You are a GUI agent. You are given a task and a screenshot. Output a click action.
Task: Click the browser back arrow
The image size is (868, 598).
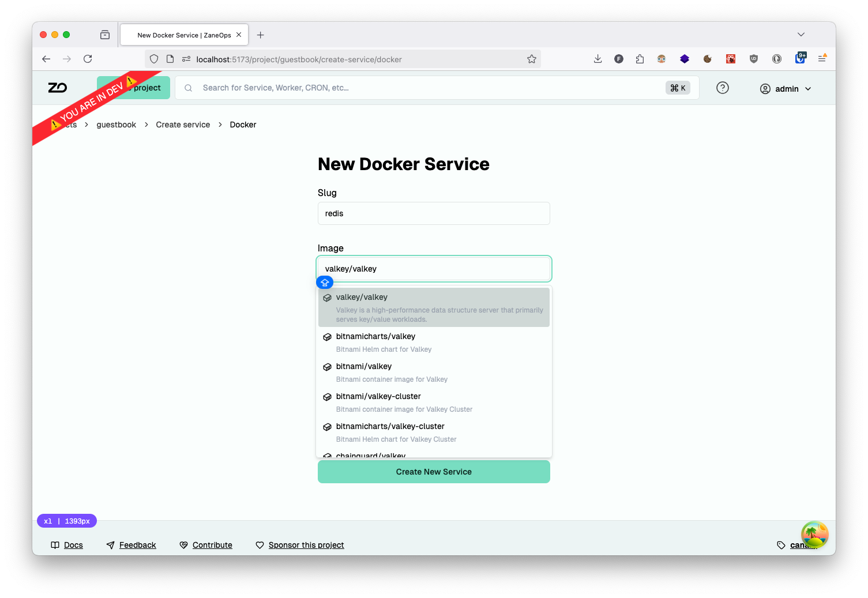click(x=46, y=59)
